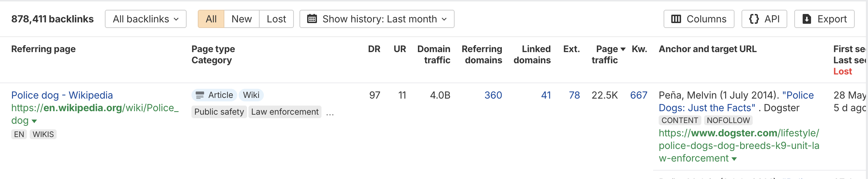The image size is (868, 179).
Task: Click the Article page type icon
Action: click(200, 95)
